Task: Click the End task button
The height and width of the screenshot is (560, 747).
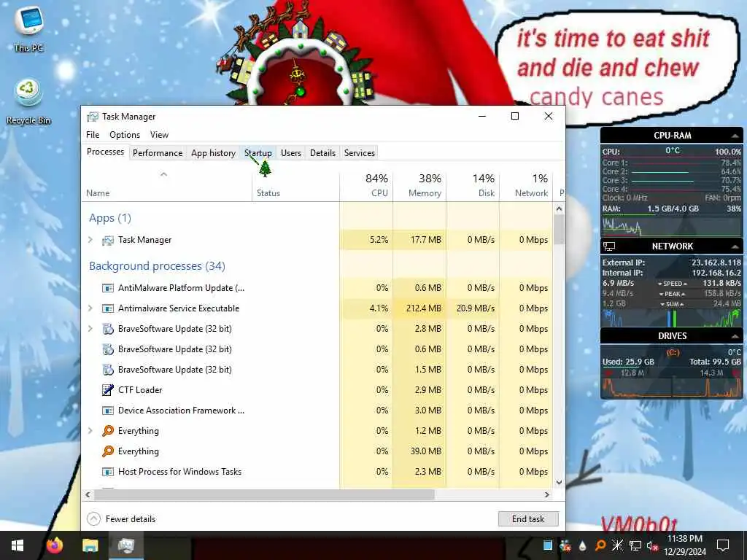Action: (x=528, y=519)
